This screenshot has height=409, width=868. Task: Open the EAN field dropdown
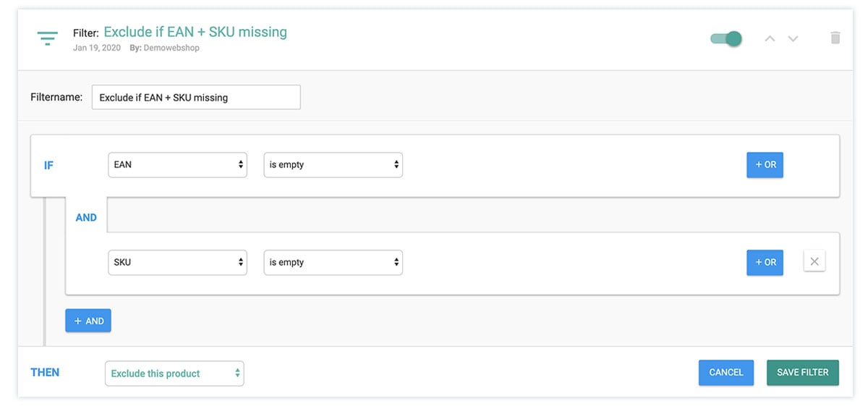click(x=178, y=165)
